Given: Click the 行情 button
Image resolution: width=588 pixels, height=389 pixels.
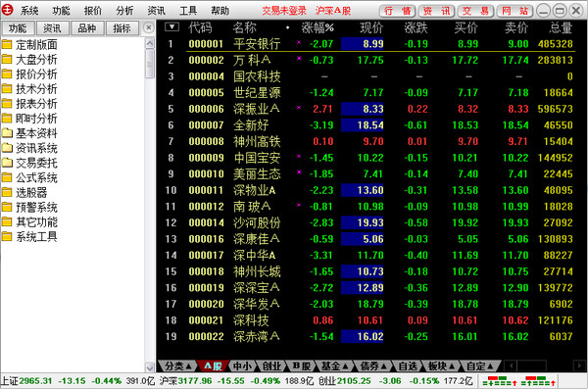Looking at the screenshot, I should [x=397, y=11].
